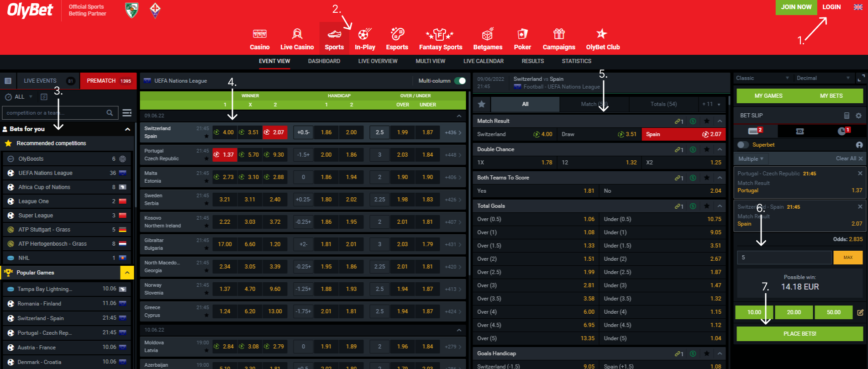Click the Join Now button

pos(796,7)
